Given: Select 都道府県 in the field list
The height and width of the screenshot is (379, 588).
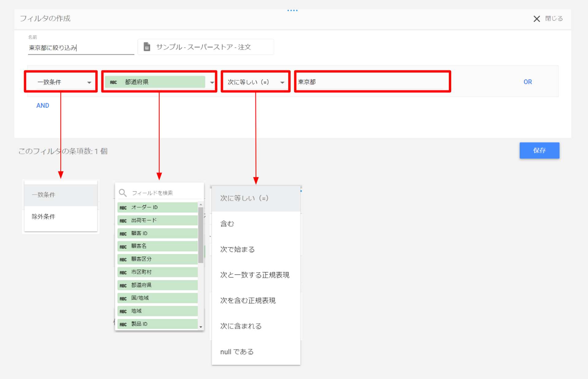Looking at the screenshot, I should tap(157, 285).
